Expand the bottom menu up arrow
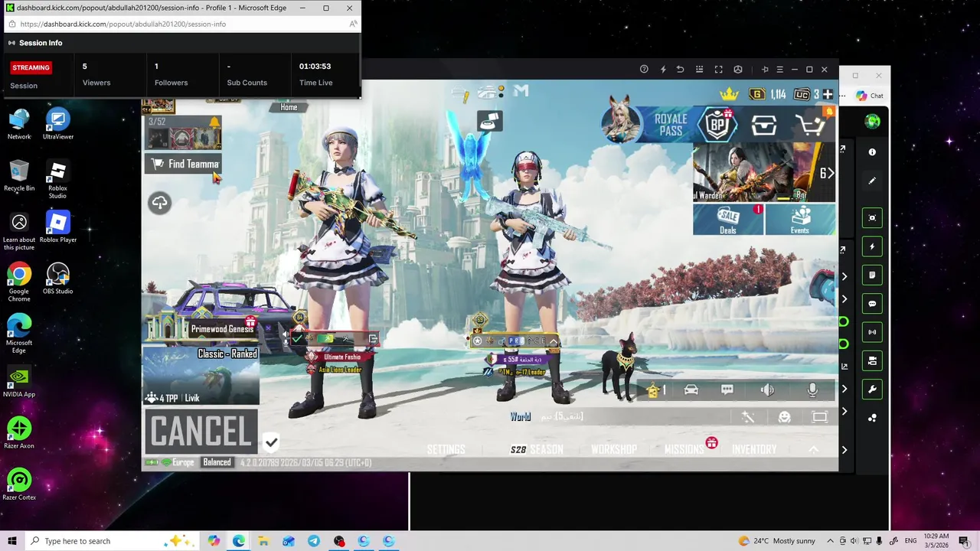Screen dimensions: 980x551 [814, 449]
